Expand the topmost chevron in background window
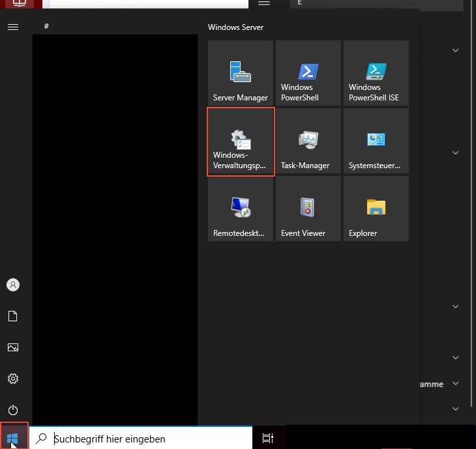The height and width of the screenshot is (449, 476). (455, 50)
